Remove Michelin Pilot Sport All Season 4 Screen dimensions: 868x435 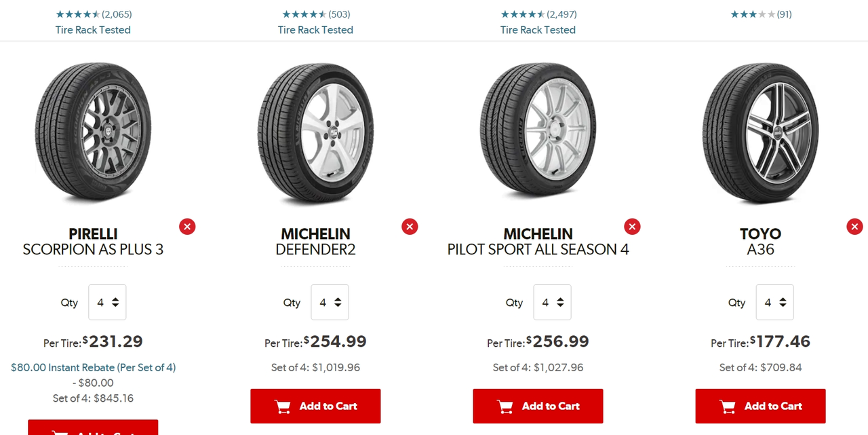tap(632, 227)
